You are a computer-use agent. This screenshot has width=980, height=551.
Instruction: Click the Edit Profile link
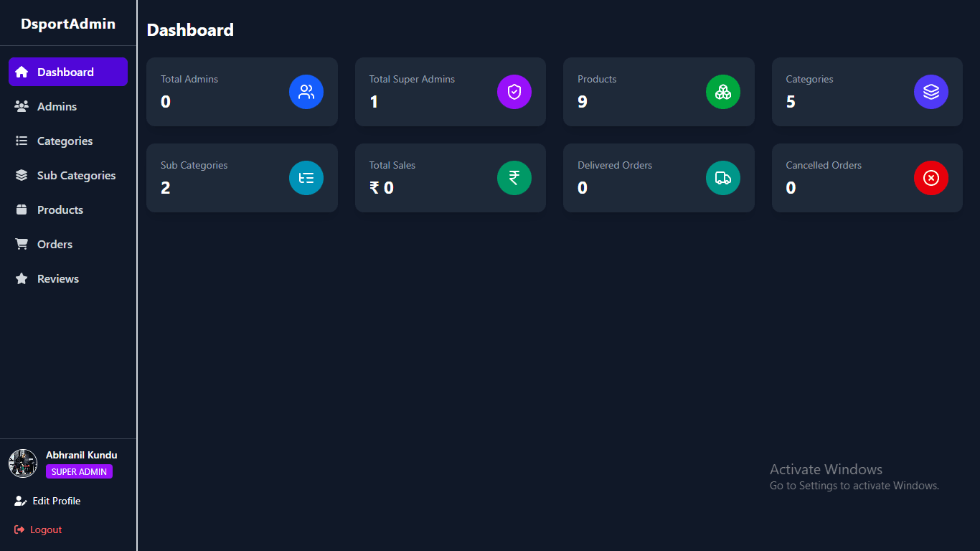pos(56,501)
